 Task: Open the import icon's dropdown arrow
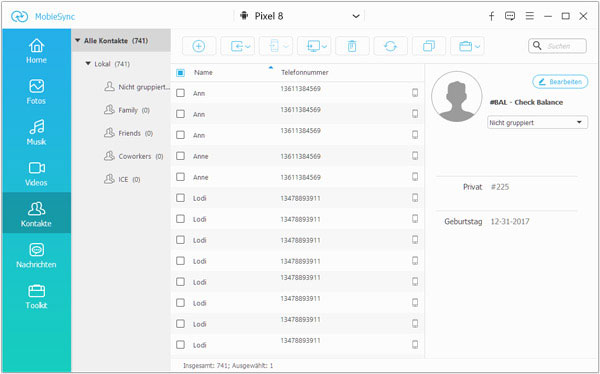pyautogui.click(x=248, y=47)
